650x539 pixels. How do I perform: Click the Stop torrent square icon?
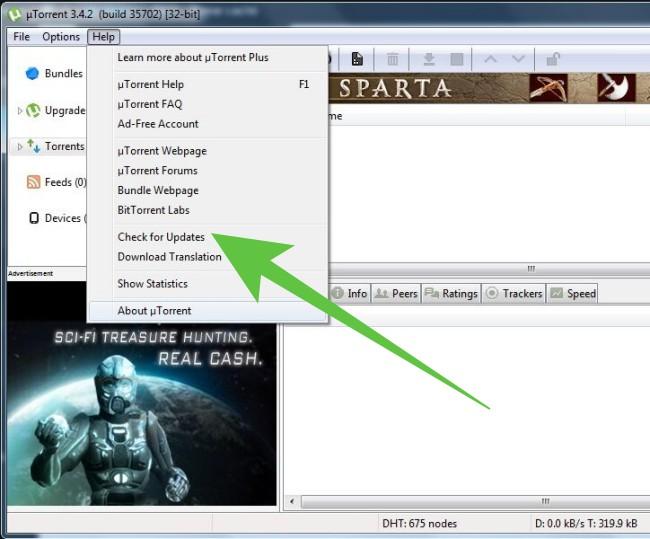coord(456,59)
